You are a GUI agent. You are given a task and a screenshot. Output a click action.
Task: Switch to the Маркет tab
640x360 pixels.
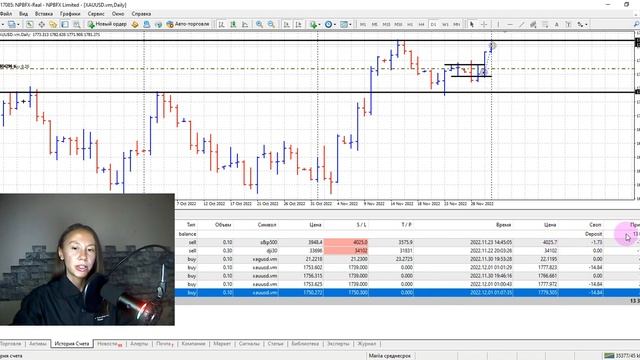pyautogui.click(x=222, y=344)
